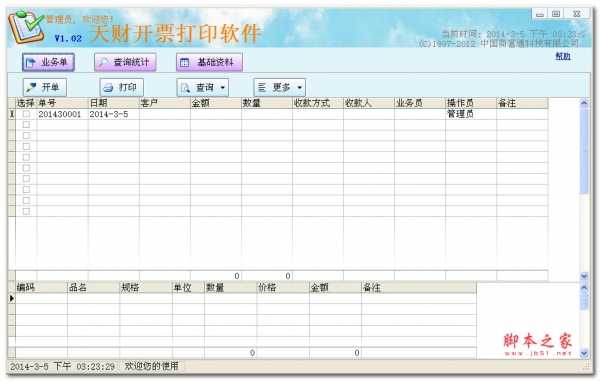Click the 收款人 column header
This screenshot has width=600, height=381.
point(369,103)
